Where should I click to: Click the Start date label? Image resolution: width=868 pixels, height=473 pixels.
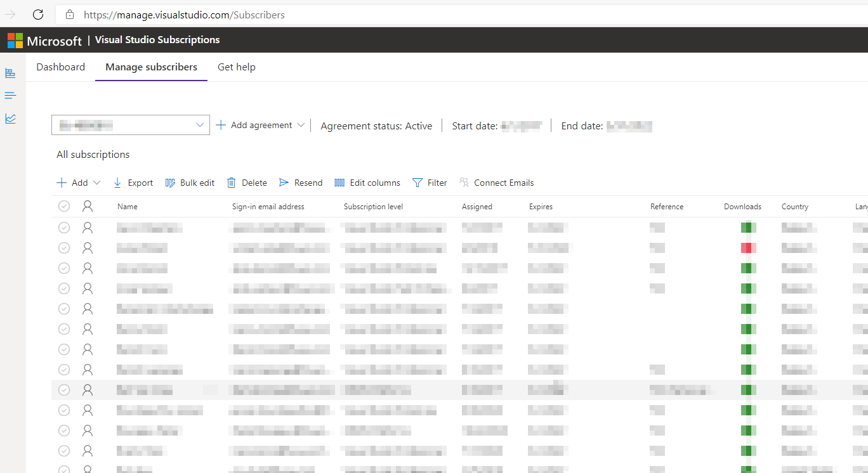pyautogui.click(x=475, y=126)
